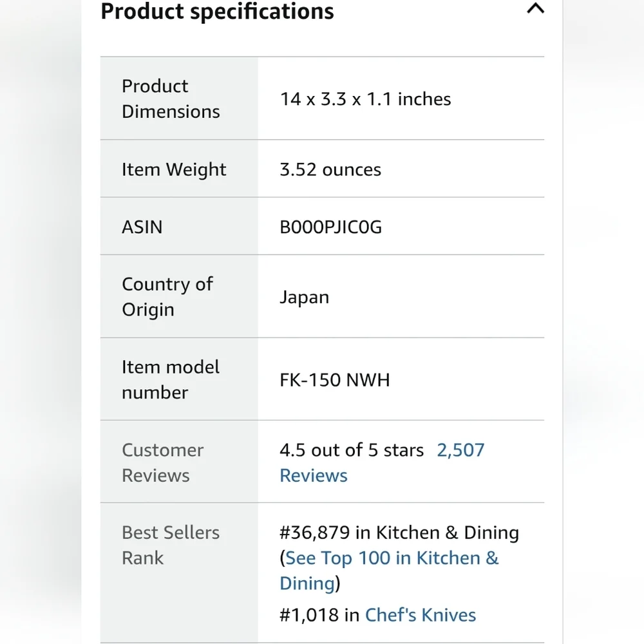644x644 pixels.
Task: Click the item weight value 3.52 ounces
Action: point(330,169)
